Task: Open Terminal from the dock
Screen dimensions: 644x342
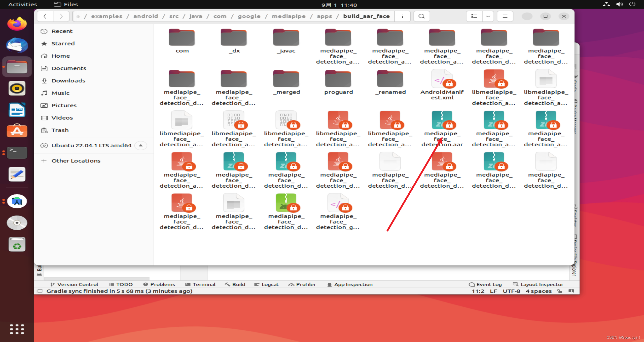Action: click(x=17, y=153)
